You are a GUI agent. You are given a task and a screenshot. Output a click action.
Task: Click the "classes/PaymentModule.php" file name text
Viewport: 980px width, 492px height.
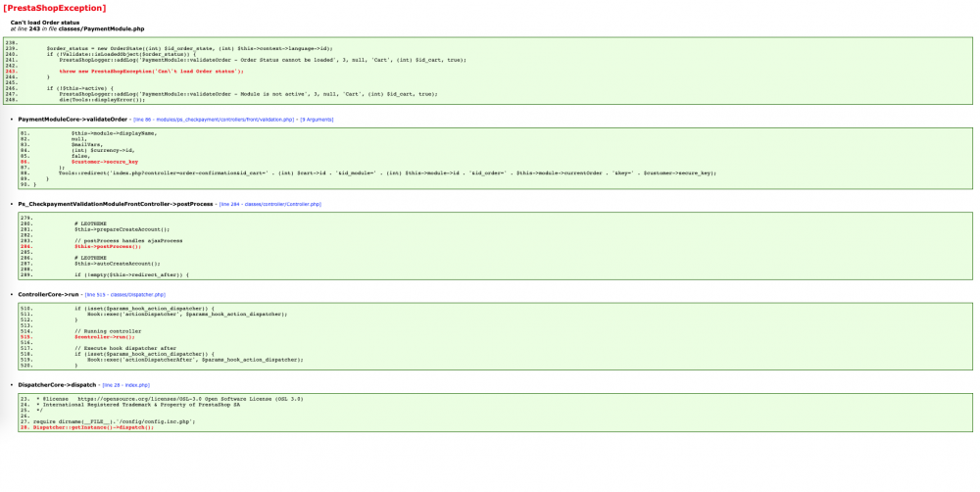[101, 28]
